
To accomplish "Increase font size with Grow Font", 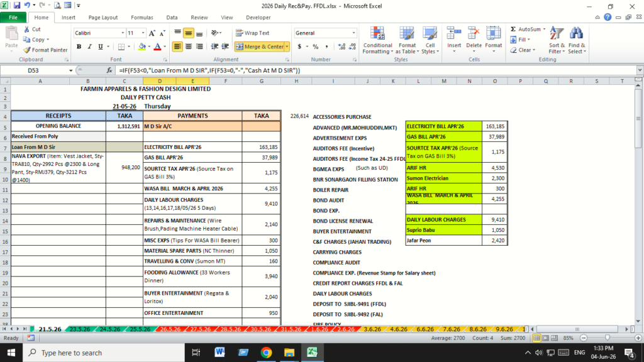I will click(152, 33).
